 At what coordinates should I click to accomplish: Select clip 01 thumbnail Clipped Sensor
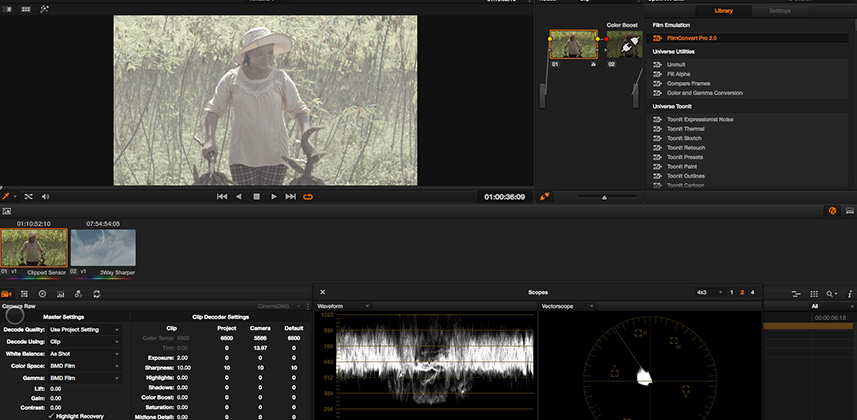(34, 247)
